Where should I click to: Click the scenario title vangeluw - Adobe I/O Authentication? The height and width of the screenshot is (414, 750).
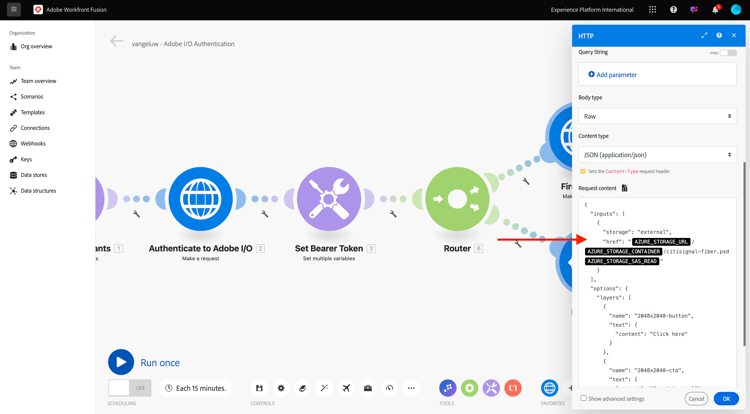coord(183,44)
